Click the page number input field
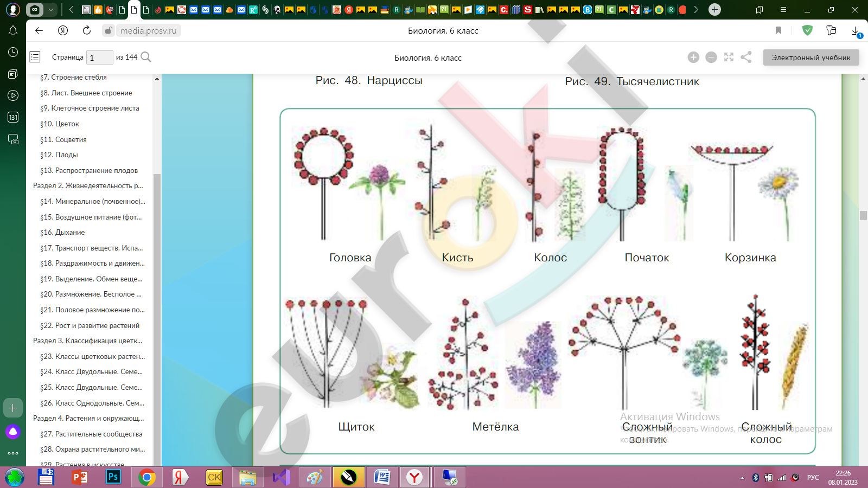Screen dimensions: 868x488 point(100,57)
